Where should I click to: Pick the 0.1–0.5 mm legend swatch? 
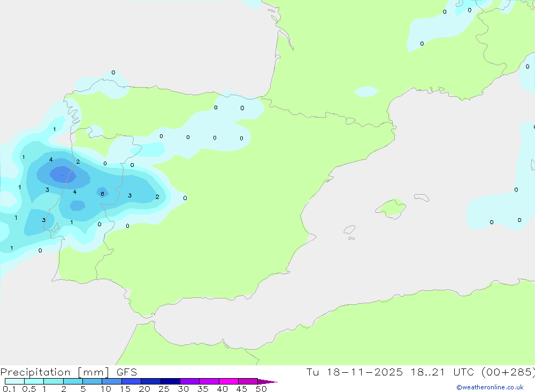[14, 381]
